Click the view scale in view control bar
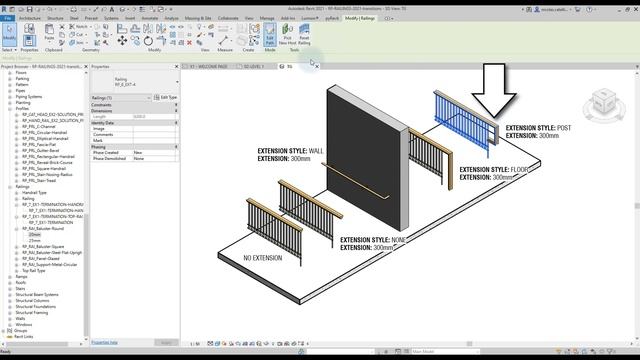Screen dimensions: 640x360 (x=195, y=344)
